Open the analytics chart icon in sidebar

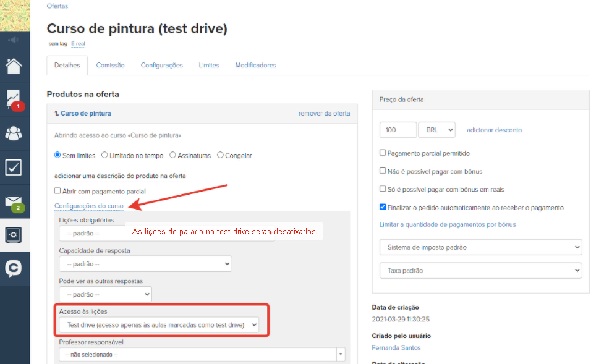[x=14, y=99]
